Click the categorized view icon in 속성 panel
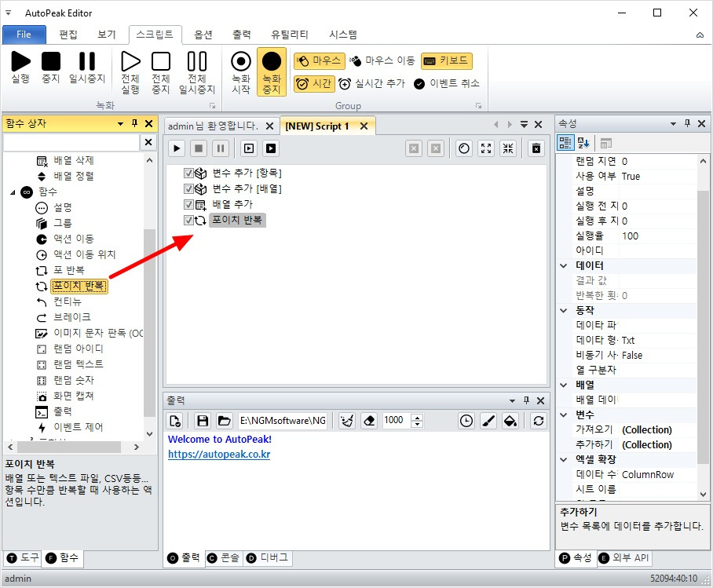713x588 pixels. (565, 143)
